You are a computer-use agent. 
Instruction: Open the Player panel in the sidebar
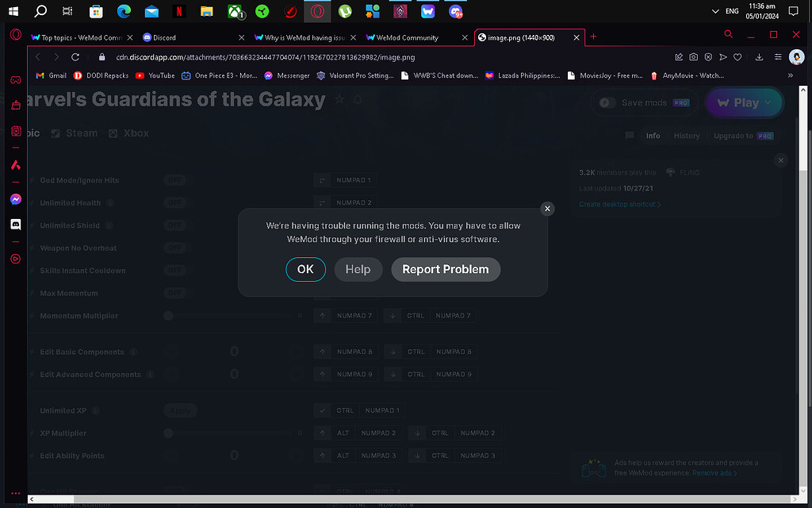coord(15,256)
